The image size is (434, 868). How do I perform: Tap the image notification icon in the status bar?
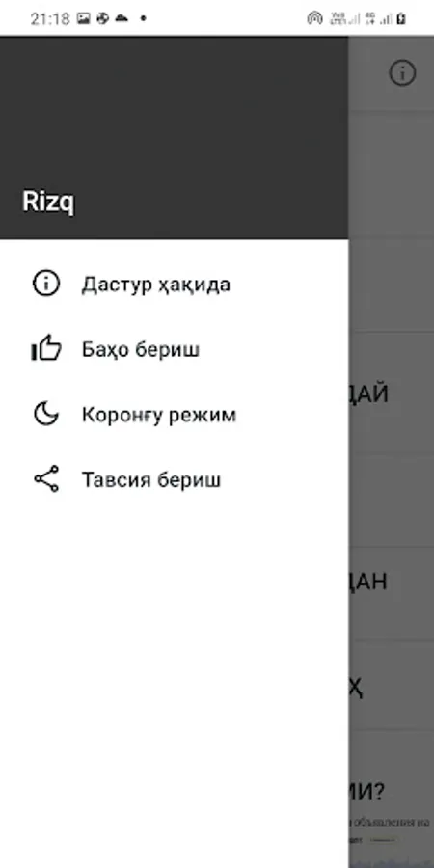click(x=84, y=18)
